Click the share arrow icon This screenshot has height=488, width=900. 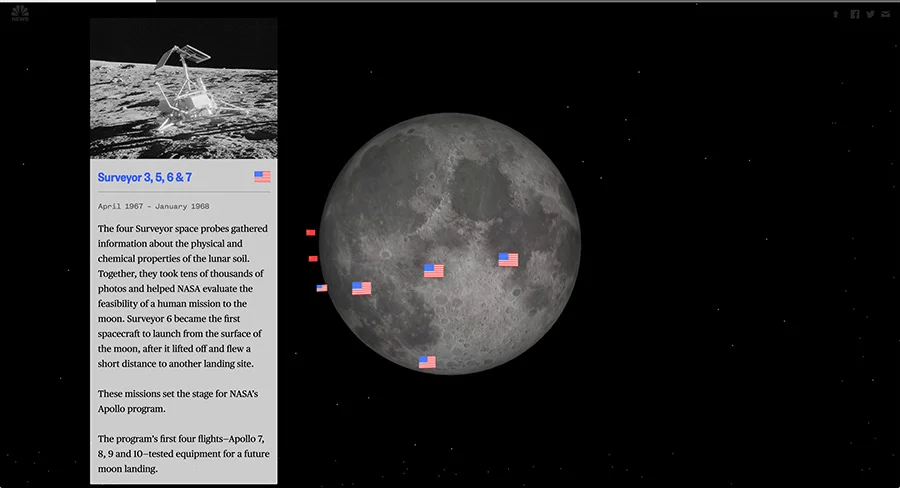coord(836,14)
